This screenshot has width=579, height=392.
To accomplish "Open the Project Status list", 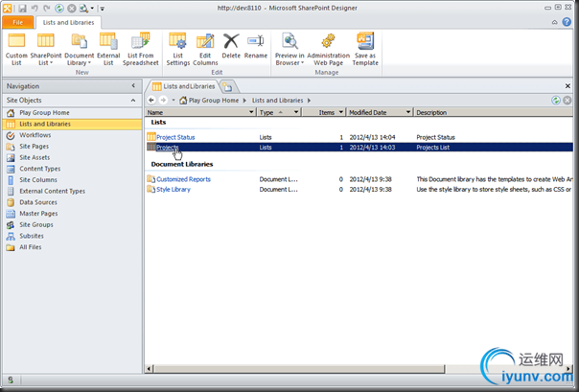I will pyautogui.click(x=175, y=137).
